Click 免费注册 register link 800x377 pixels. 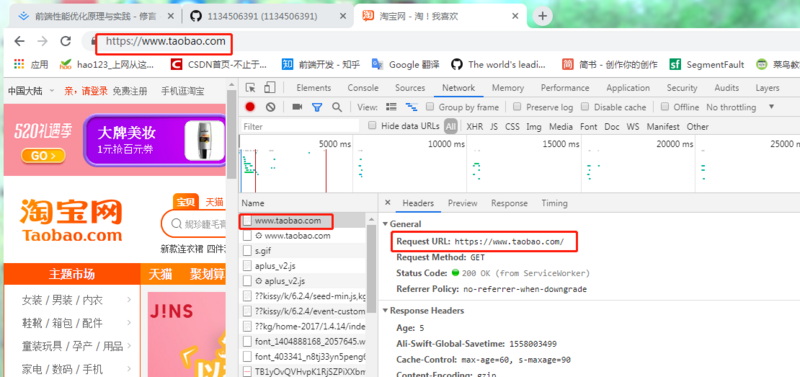click(x=130, y=91)
